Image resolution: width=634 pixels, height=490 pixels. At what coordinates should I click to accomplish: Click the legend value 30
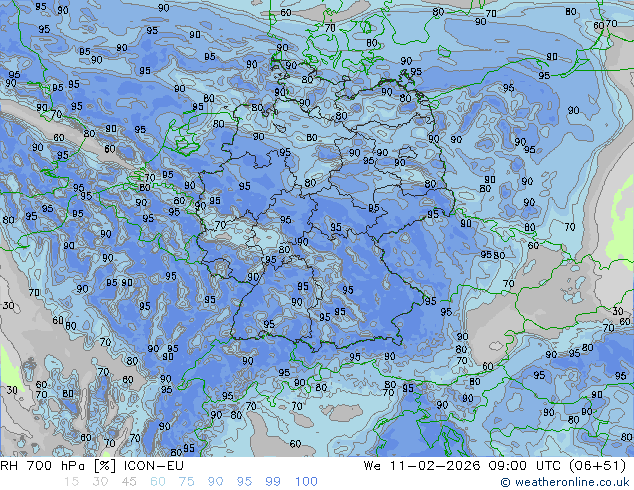(100, 482)
